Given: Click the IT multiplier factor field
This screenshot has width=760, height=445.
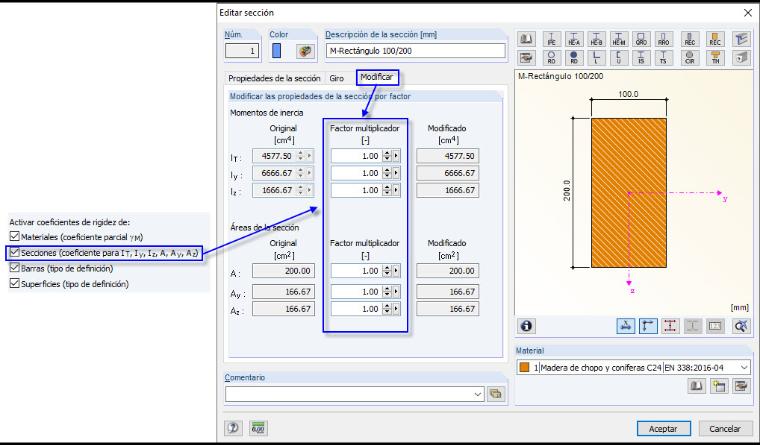Looking at the screenshot, I should pyautogui.click(x=357, y=156).
